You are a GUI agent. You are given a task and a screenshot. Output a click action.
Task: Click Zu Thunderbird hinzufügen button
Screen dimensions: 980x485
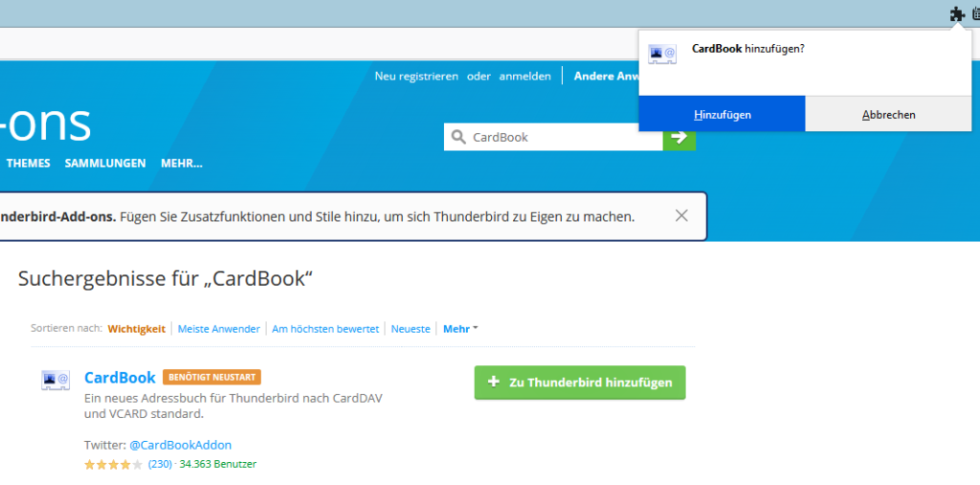coord(580,383)
